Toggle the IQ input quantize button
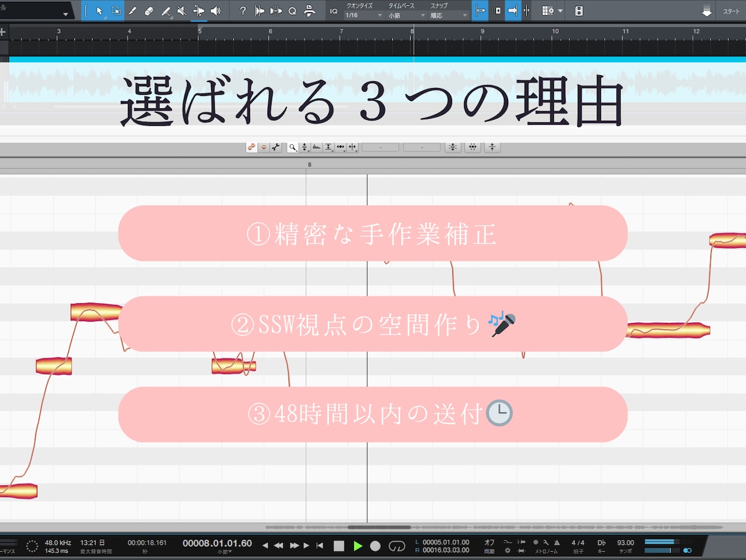The width and height of the screenshot is (746, 560). coord(334,11)
